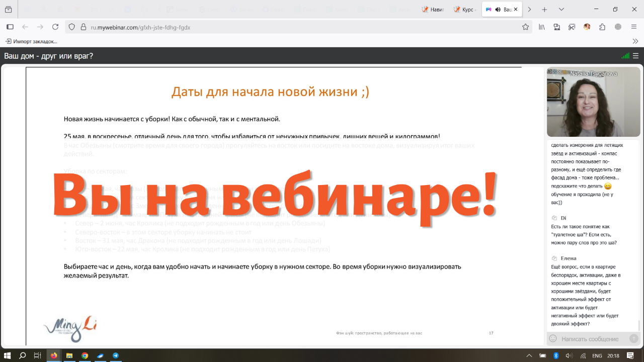
Task: Bookmark this page via the star icon
Action: (x=526, y=27)
